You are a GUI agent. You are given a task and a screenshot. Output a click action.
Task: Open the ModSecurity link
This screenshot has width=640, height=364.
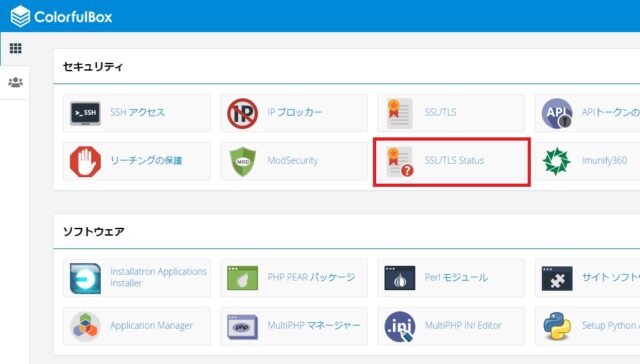[x=293, y=160]
